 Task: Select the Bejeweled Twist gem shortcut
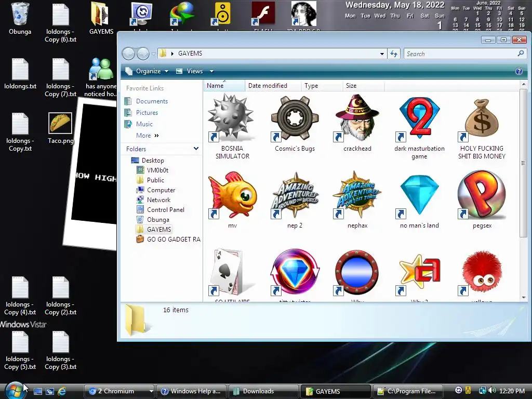pyautogui.click(x=295, y=272)
